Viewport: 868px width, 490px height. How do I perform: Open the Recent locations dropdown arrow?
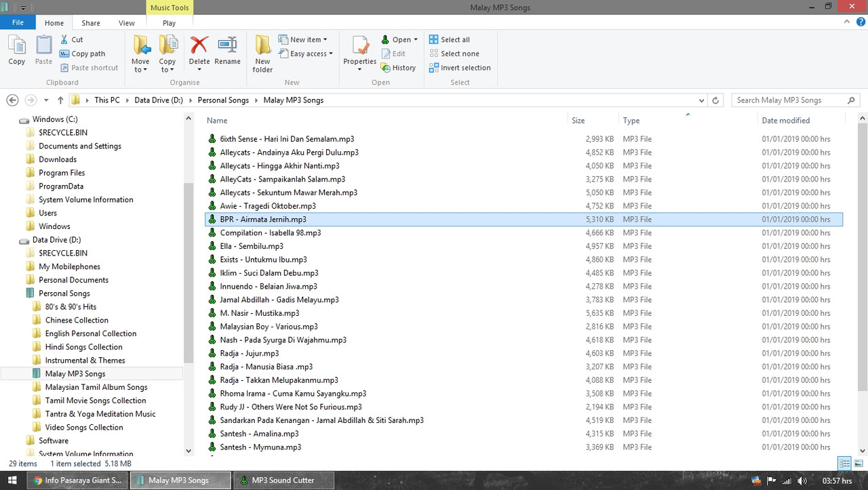(x=45, y=100)
